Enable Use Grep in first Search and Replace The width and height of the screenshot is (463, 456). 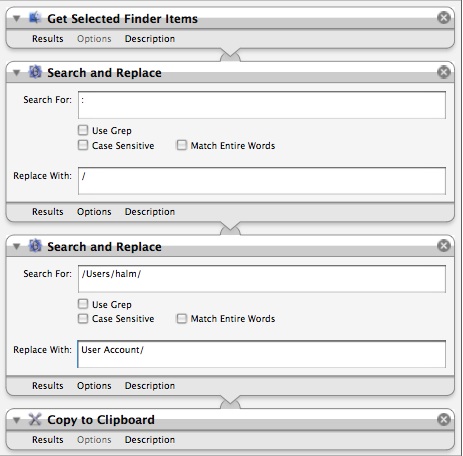[x=83, y=130]
